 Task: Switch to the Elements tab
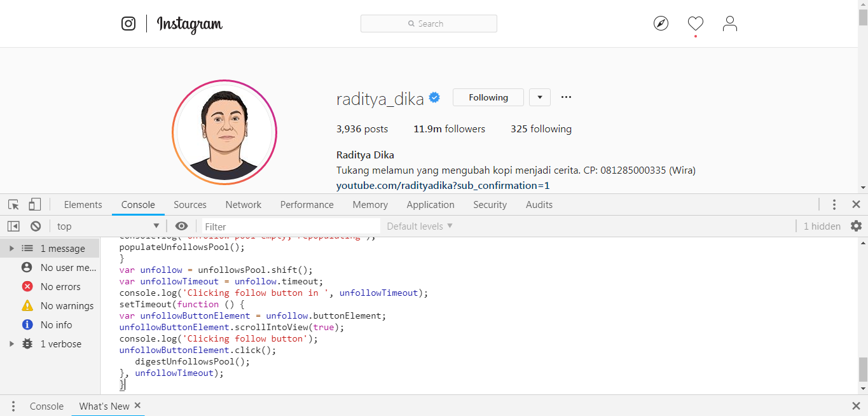click(83, 205)
